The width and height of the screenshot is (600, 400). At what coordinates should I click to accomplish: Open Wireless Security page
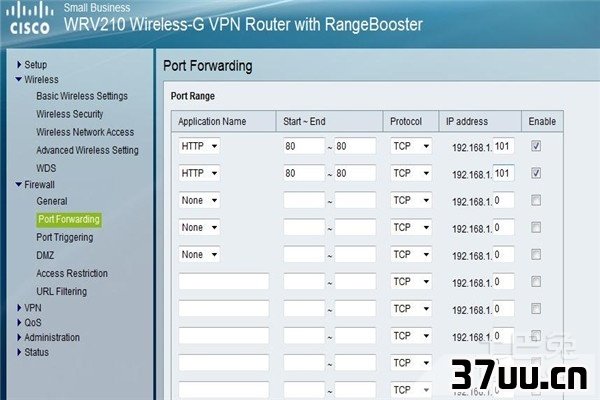pyautogui.click(x=70, y=114)
